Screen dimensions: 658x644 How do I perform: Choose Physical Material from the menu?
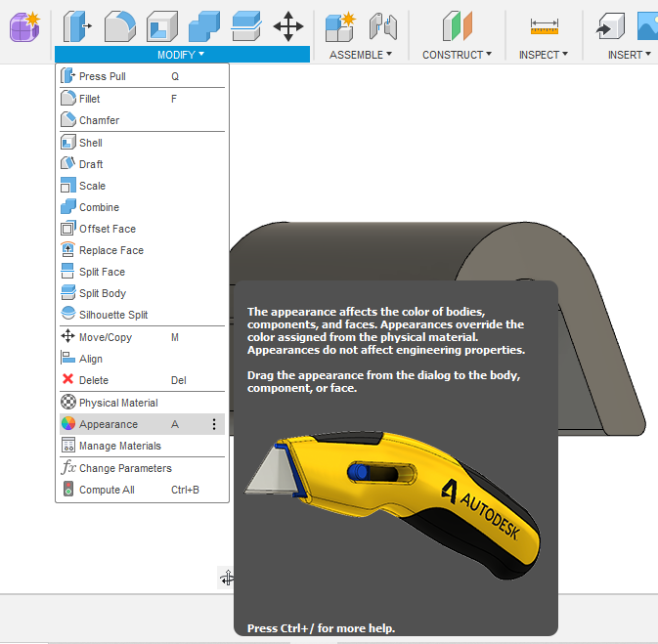point(143,403)
